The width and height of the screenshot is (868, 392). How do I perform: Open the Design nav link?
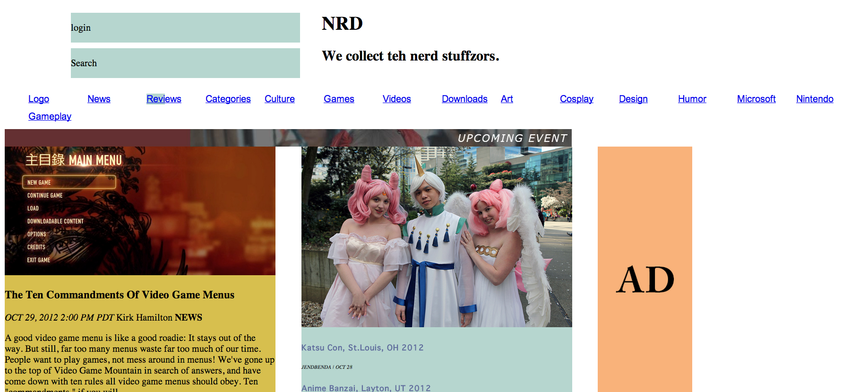(x=633, y=99)
